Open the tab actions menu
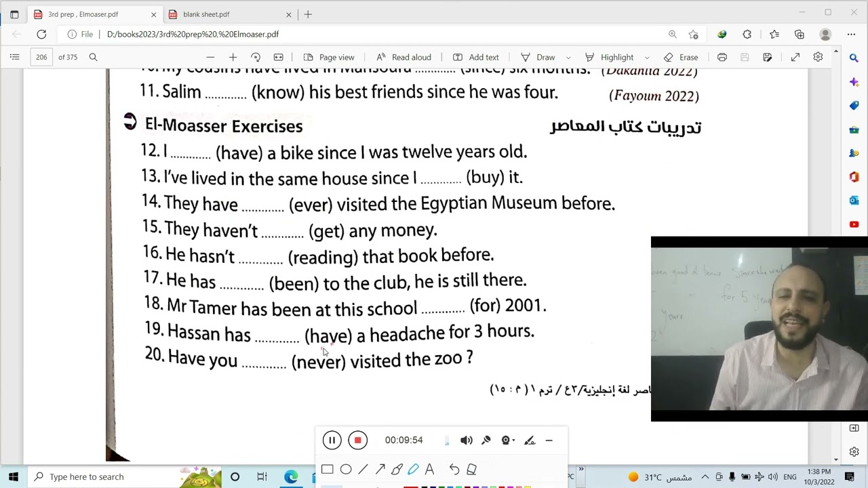The height and width of the screenshot is (488, 868). point(14,14)
